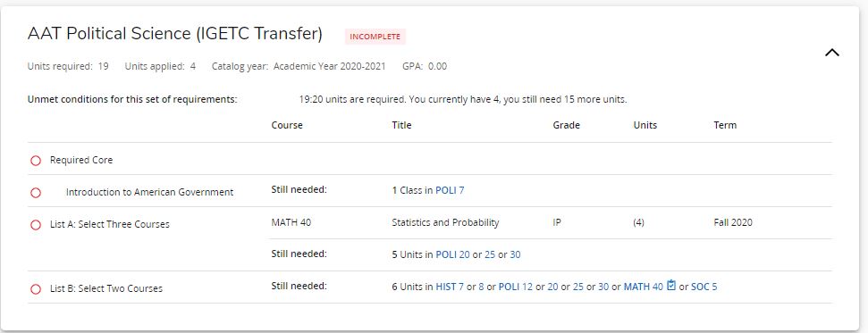Image resolution: width=868 pixels, height=333 pixels.
Task: Open the 30 course link in List B
Action: click(x=603, y=287)
